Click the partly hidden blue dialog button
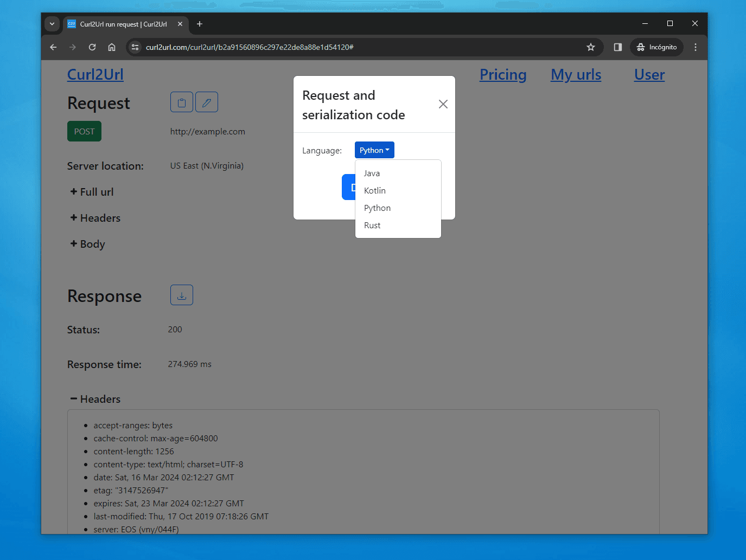This screenshot has width=746, height=560. 348,187
